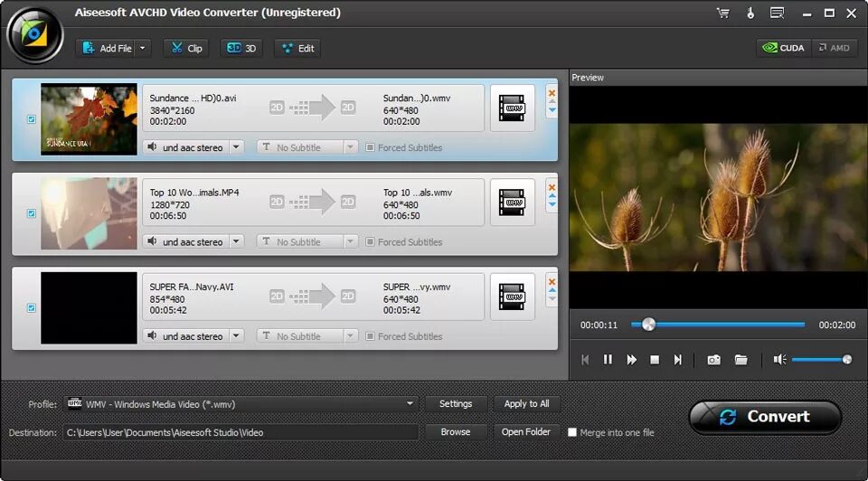This screenshot has width=868, height=481.
Task: Click the Aiseesoft app logo
Action: [34, 34]
